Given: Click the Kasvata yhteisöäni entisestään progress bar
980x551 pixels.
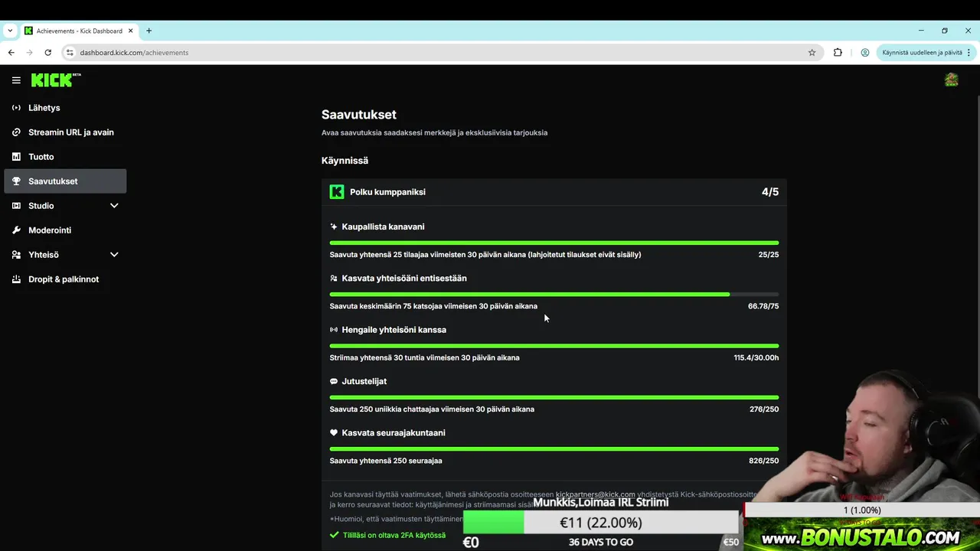Looking at the screenshot, I should click(x=554, y=294).
